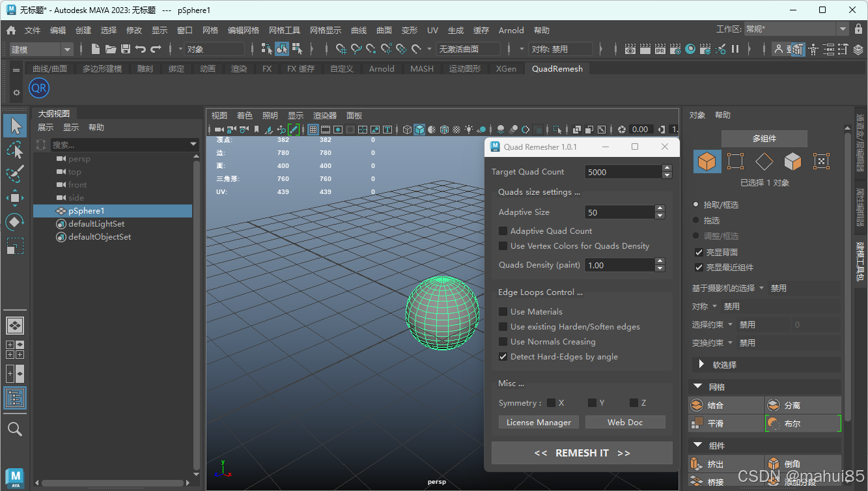Toggle smooth shade all cube icon in viewport
Viewport: 868px width, 491px height.
(419, 130)
